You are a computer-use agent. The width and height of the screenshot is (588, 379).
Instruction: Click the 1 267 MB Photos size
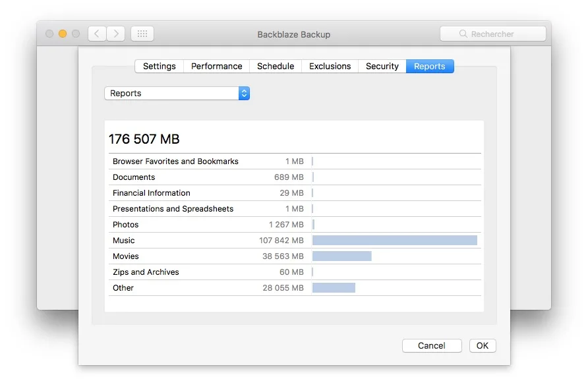pos(286,225)
